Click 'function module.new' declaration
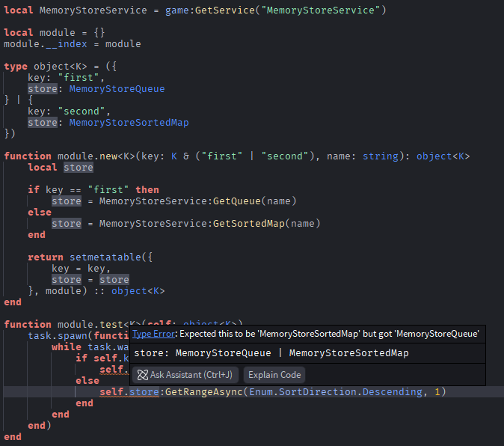Image resolution: width=504 pixels, height=446 pixels. click(x=60, y=156)
